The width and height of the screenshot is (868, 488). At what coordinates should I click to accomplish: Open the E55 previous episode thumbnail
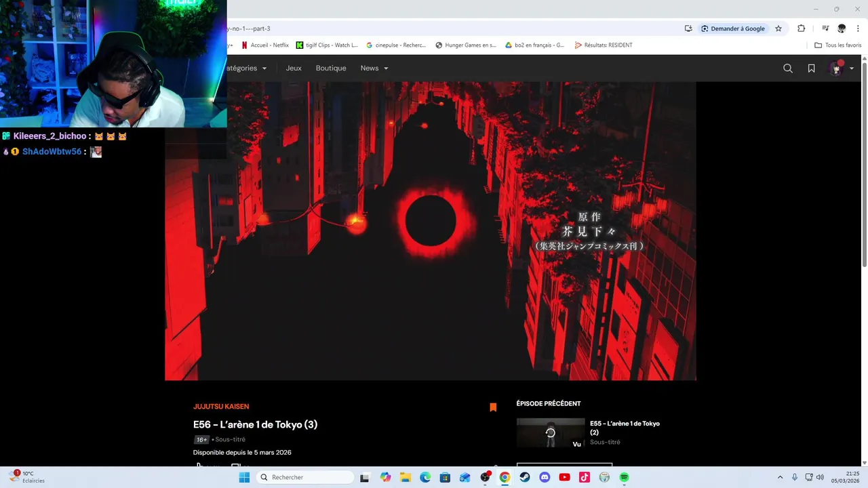tap(551, 433)
